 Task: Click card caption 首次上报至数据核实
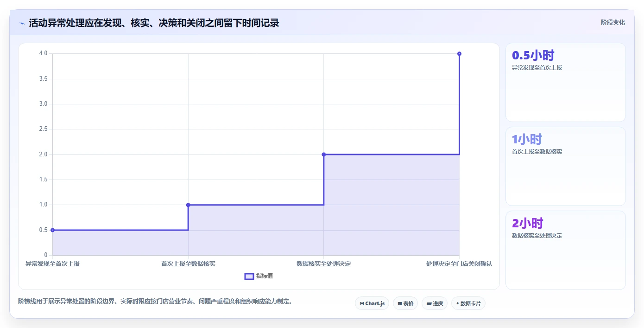click(x=537, y=152)
